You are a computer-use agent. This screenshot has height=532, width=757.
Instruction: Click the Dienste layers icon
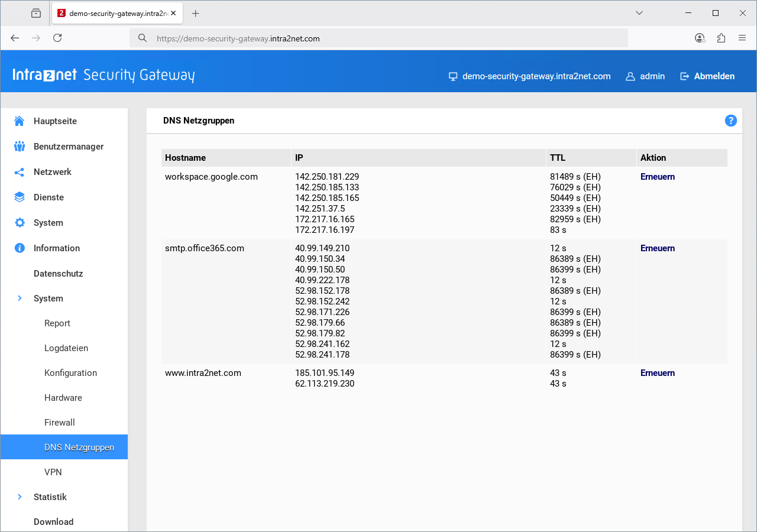click(19, 197)
